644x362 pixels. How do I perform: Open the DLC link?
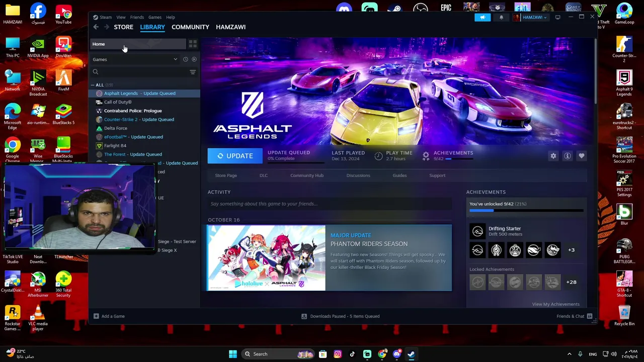coord(264,175)
